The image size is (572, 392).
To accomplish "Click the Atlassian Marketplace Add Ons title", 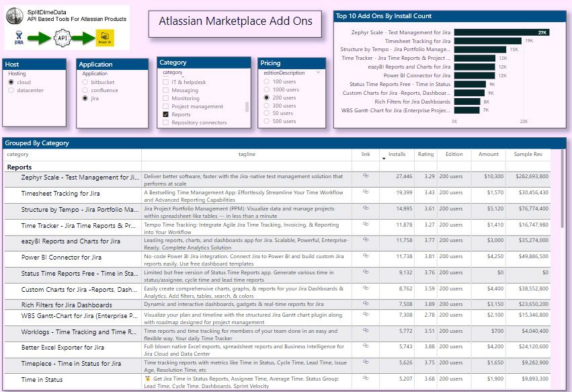I will point(235,21).
